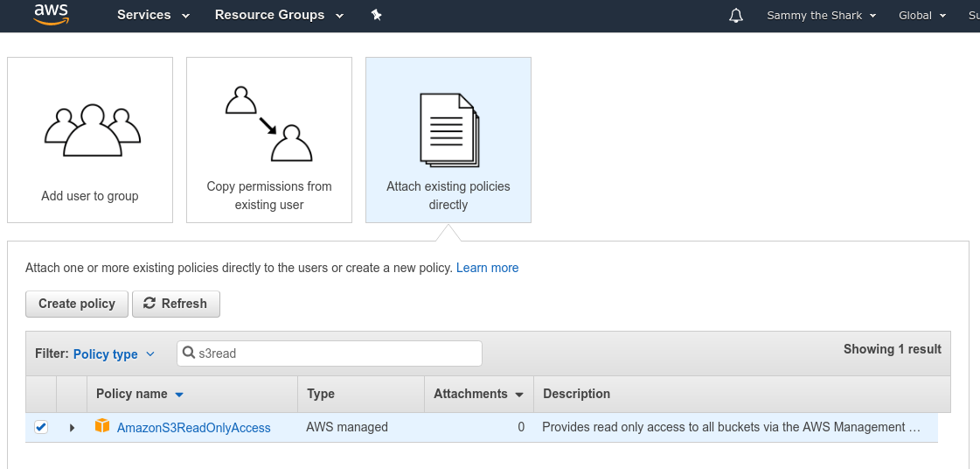Click the AWS logo home icon
This screenshot has width=980, height=469.
click(51, 14)
